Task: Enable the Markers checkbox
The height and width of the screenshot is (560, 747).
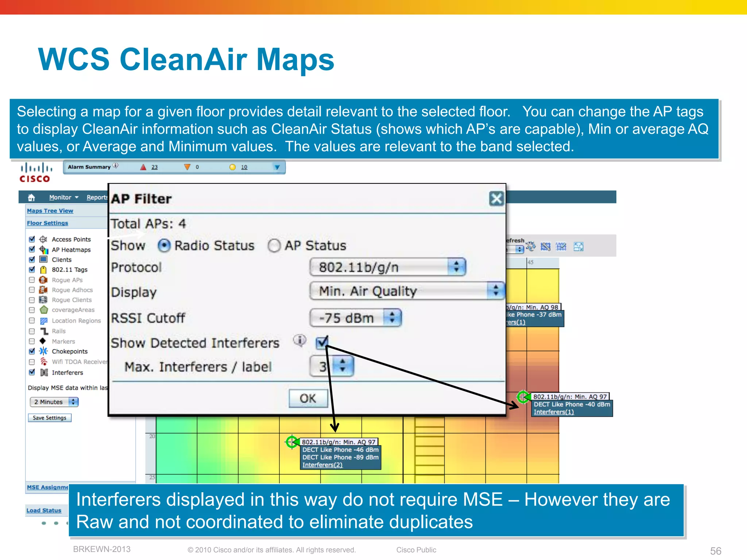Action: pos(32,341)
